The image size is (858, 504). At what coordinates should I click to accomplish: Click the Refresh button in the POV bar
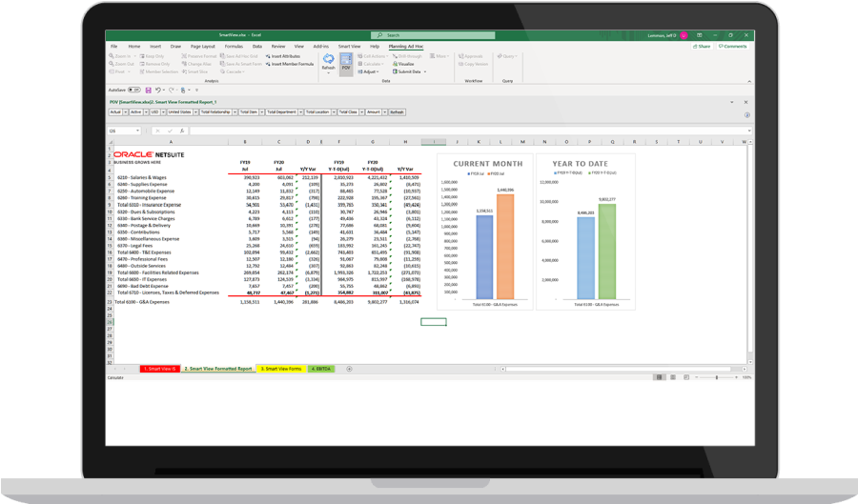(397, 112)
